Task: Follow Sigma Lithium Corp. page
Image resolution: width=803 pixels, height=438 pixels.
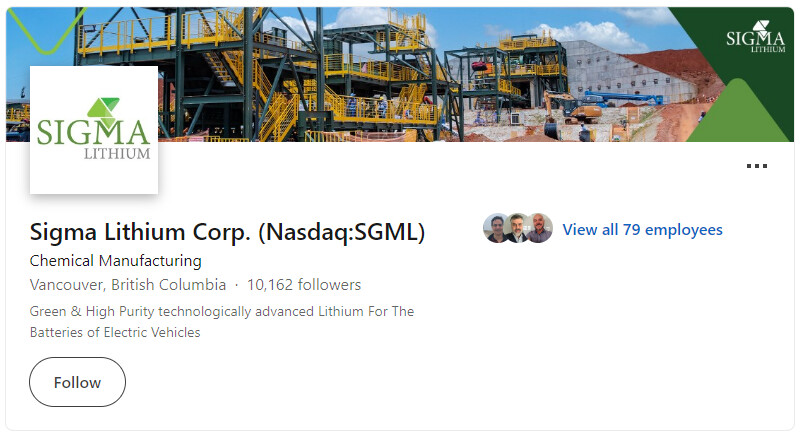Action: (x=77, y=382)
